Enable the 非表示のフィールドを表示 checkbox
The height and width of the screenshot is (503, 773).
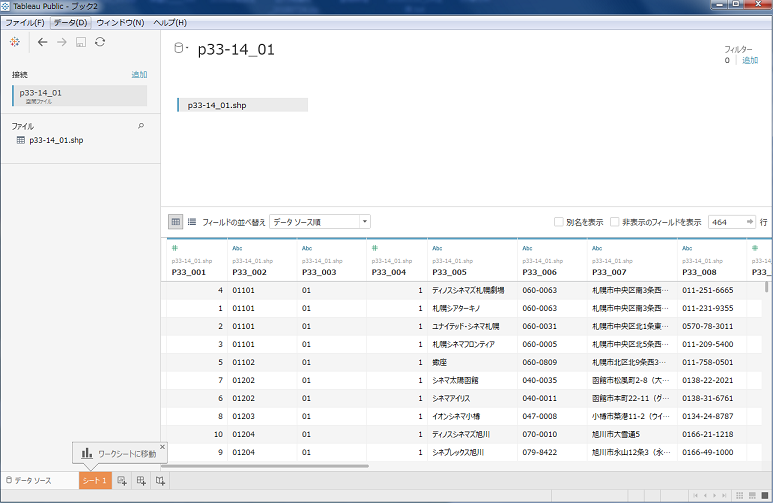[x=614, y=222]
